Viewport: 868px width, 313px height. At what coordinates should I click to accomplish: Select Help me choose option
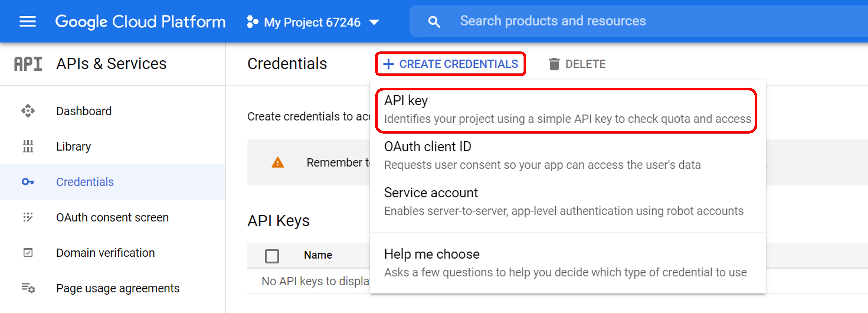coord(568,263)
